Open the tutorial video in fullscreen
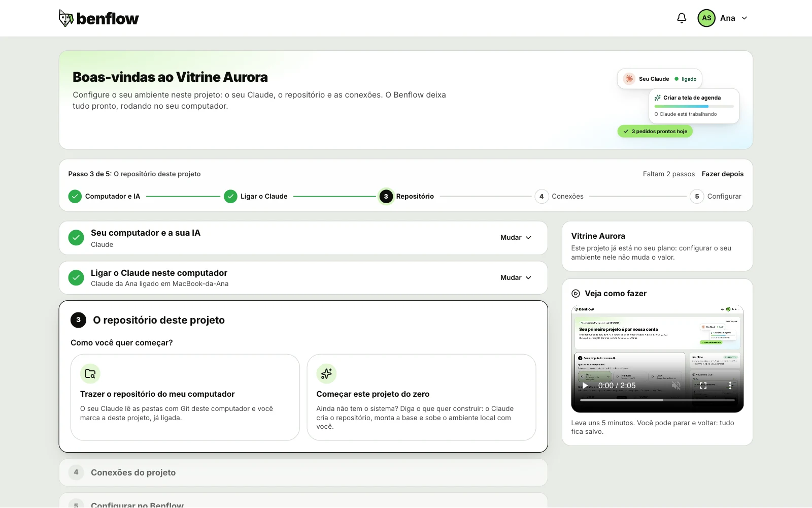812x508 pixels. [703, 386]
